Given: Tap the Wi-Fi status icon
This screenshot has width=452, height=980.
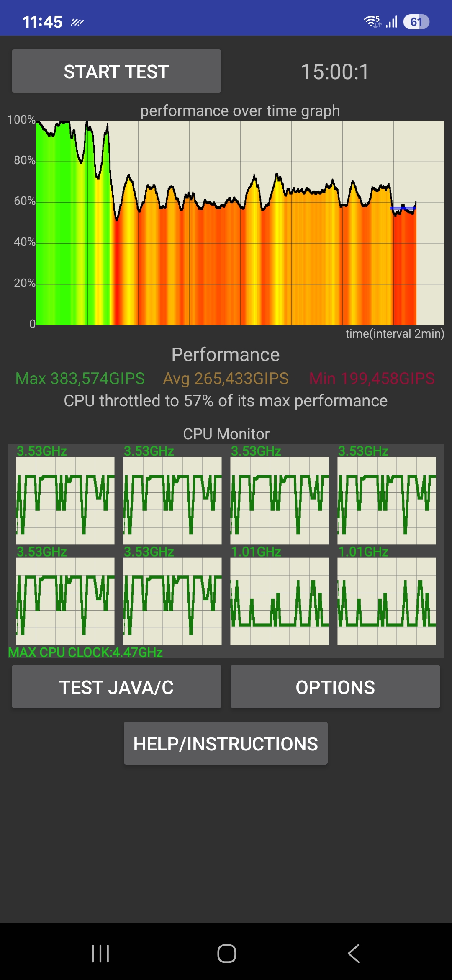Looking at the screenshot, I should point(372,21).
